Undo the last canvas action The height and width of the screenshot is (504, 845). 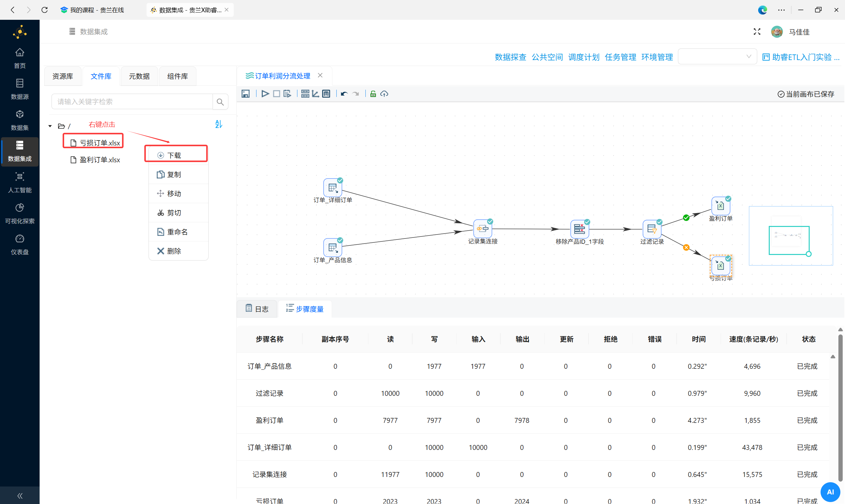pyautogui.click(x=344, y=94)
